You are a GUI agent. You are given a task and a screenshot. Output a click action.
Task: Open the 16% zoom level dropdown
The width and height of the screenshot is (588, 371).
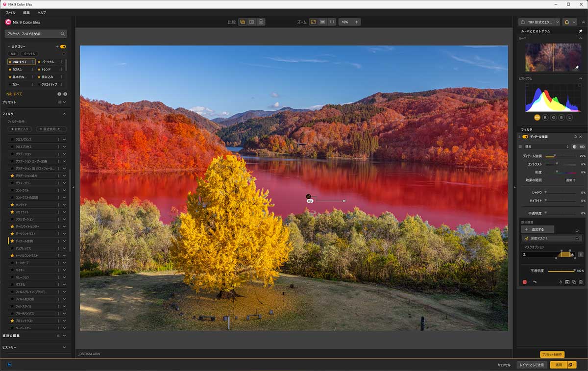click(349, 22)
